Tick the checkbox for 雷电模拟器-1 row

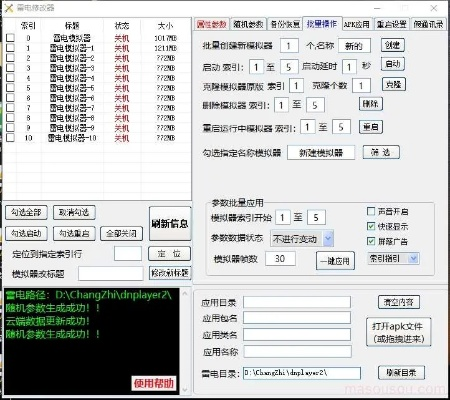[x=10, y=48]
